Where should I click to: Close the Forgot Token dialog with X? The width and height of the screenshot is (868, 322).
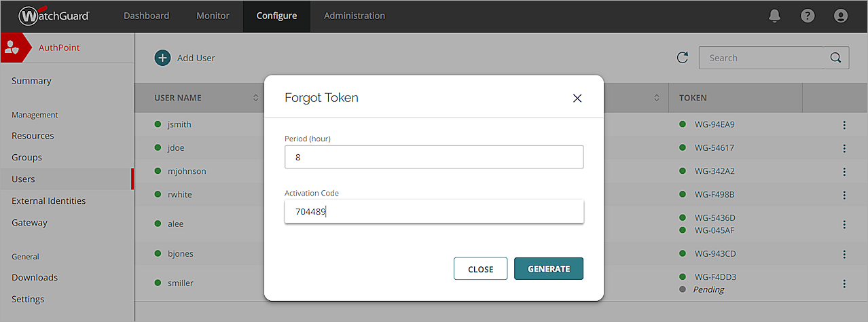click(577, 98)
